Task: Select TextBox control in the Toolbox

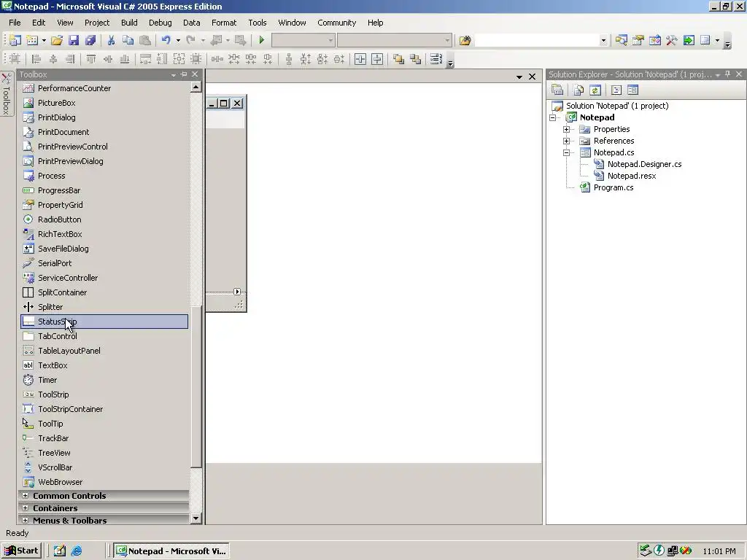Action: (104, 365)
